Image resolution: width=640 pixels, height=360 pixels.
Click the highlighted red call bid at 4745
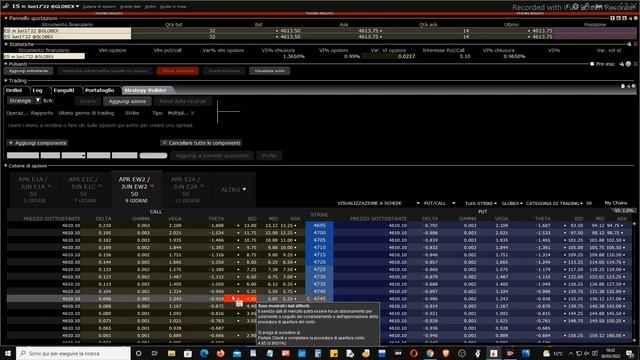pos(240,299)
